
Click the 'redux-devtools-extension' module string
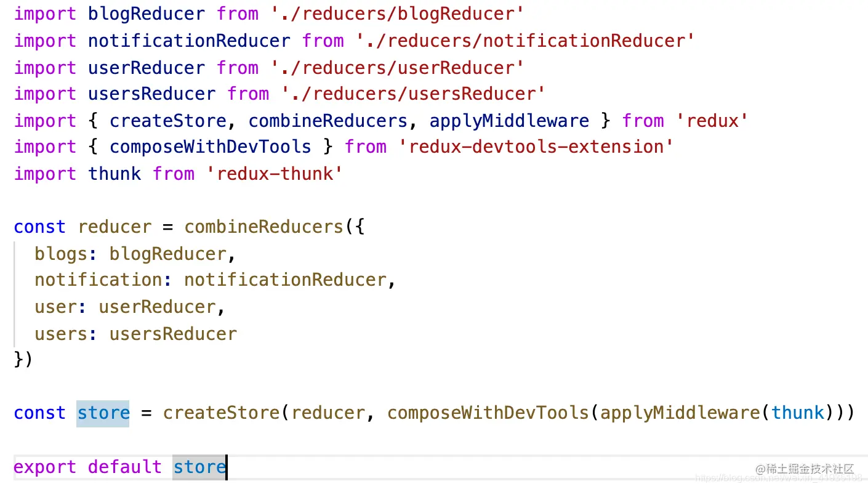click(536, 147)
